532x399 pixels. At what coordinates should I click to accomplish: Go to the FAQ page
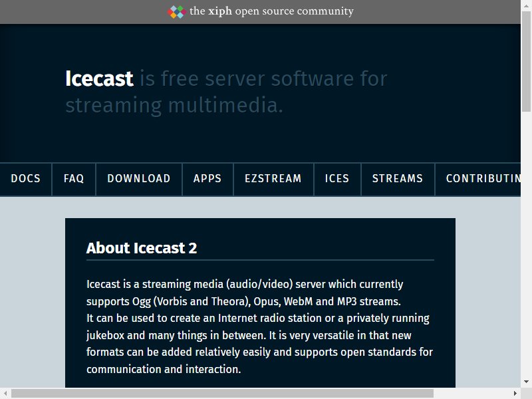click(x=74, y=179)
